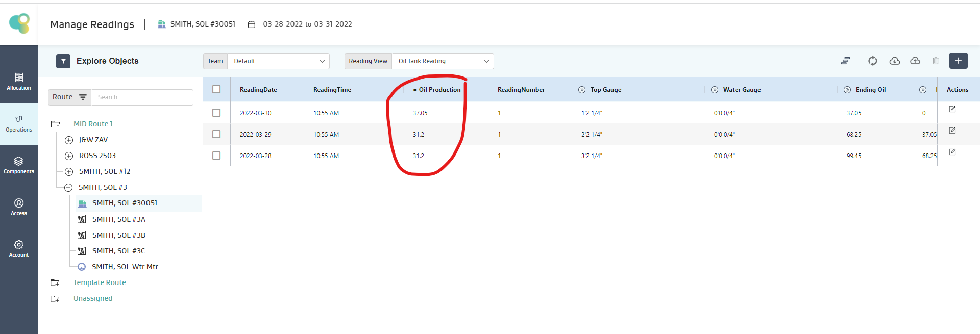Click the trash delete icon
This screenshot has height=334, width=980.
pyautogui.click(x=936, y=61)
